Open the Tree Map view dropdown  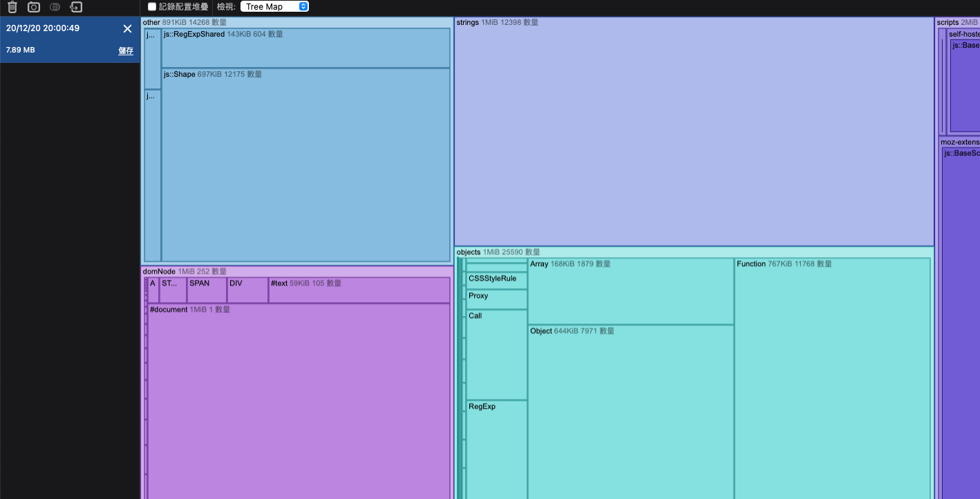tap(274, 7)
